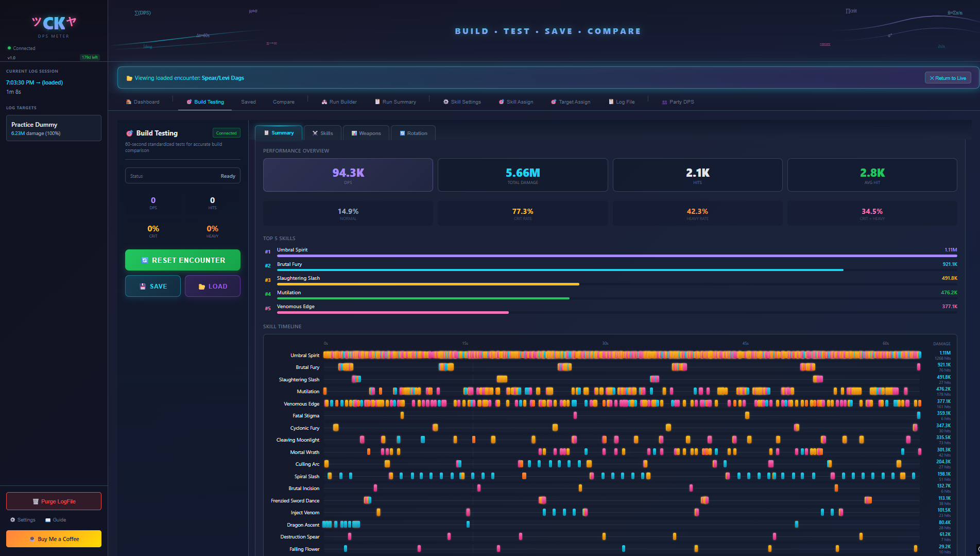Click the folder icon in encounter banner
This screenshot has height=556, width=980.
tap(129, 78)
